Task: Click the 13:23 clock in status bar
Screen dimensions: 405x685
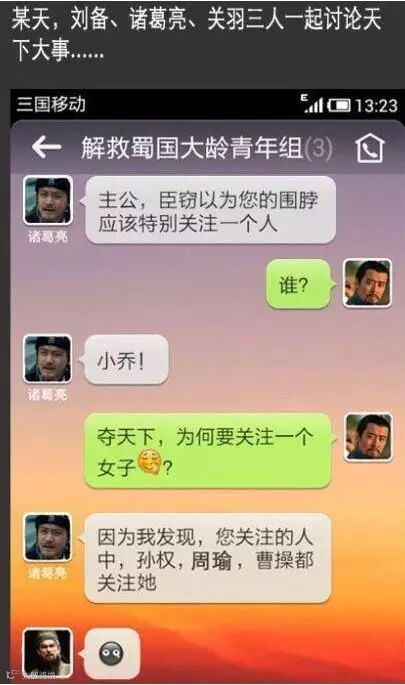Action: tap(376, 105)
